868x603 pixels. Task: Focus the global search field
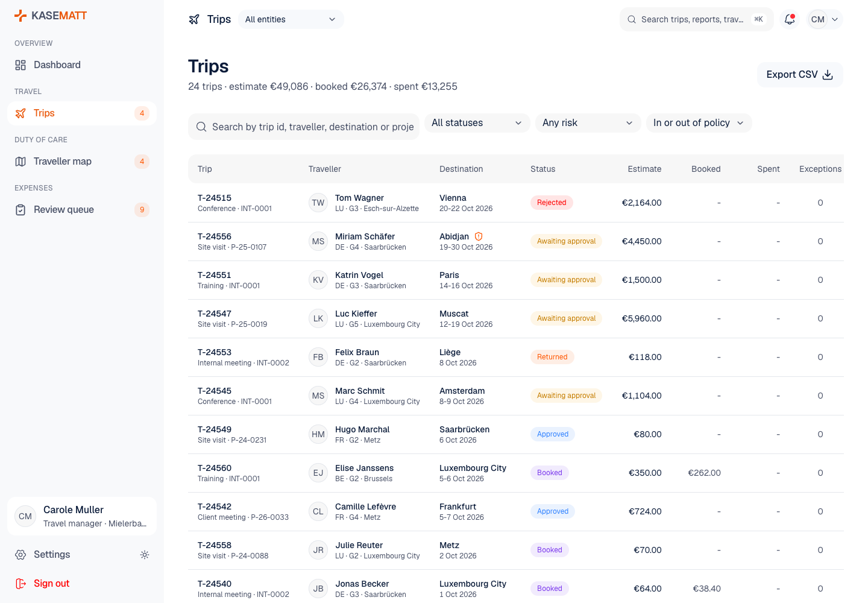pos(697,19)
